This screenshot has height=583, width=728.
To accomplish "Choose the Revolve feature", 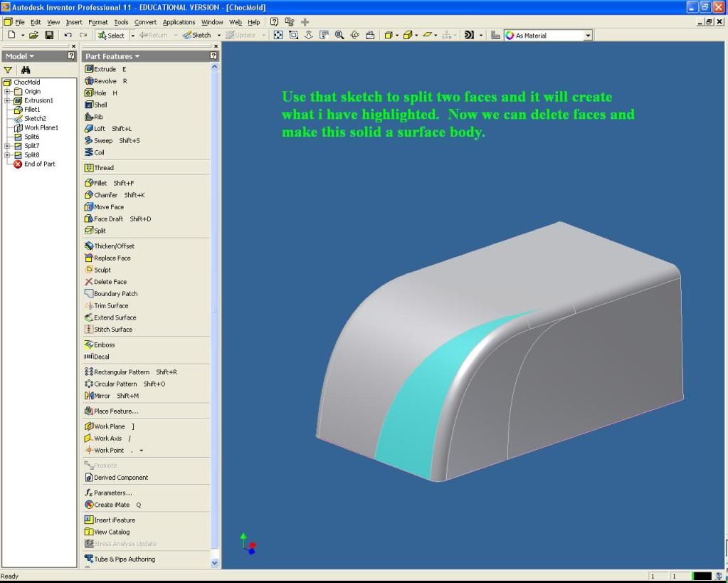I will 104,81.
